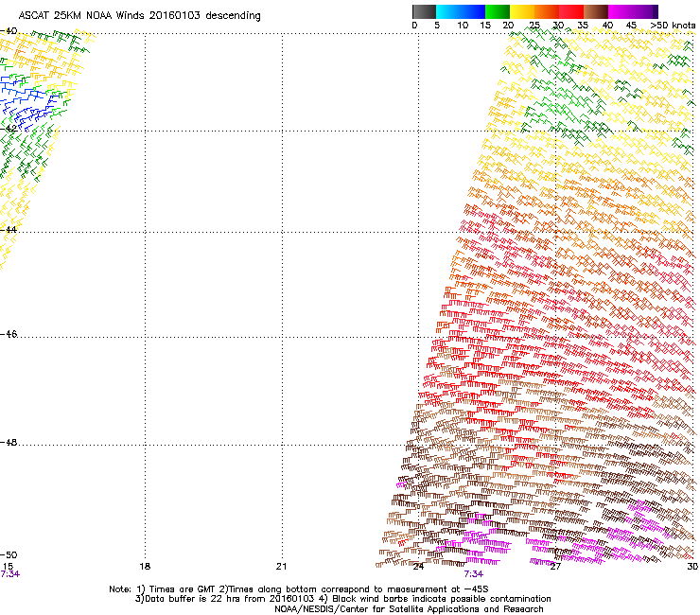Select the cyan-blue 5-15 knots legend swatch
The width and height of the screenshot is (700, 615).
click(x=461, y=11)
